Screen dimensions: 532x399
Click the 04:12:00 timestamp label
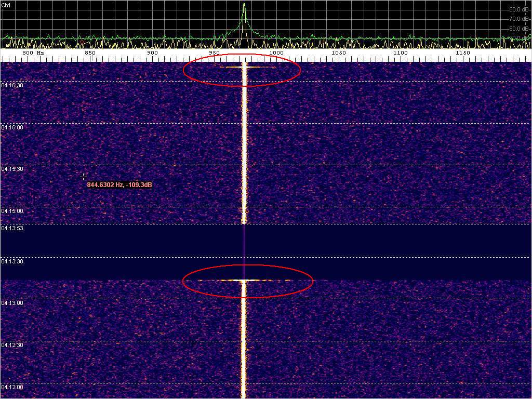pos(12,388)
